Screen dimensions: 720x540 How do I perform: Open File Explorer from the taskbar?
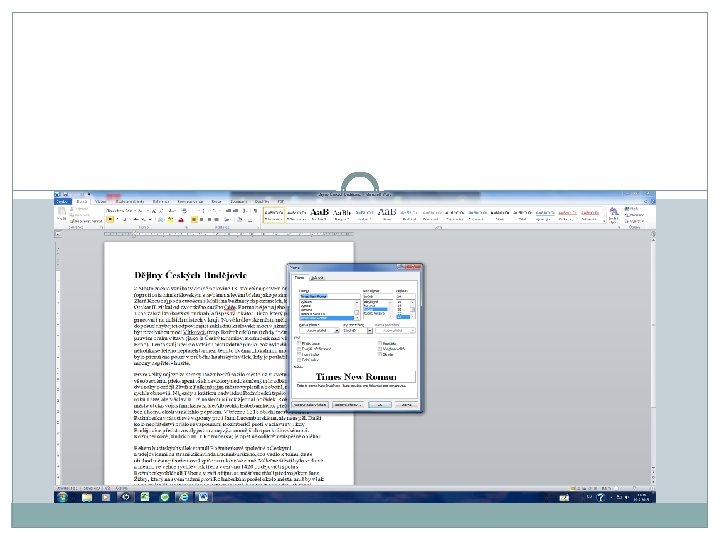(x=87, y=497)
